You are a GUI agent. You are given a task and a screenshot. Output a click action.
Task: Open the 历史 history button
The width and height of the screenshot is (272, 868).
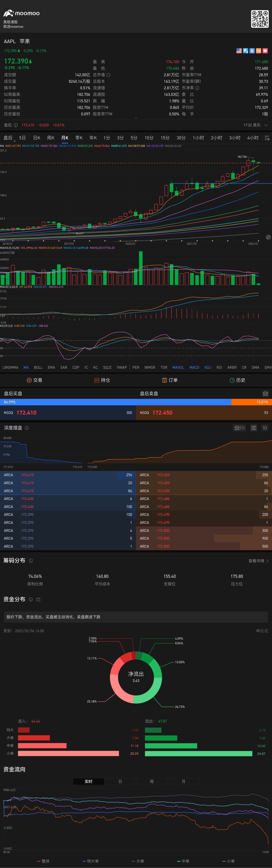click(x=237, y=380)
